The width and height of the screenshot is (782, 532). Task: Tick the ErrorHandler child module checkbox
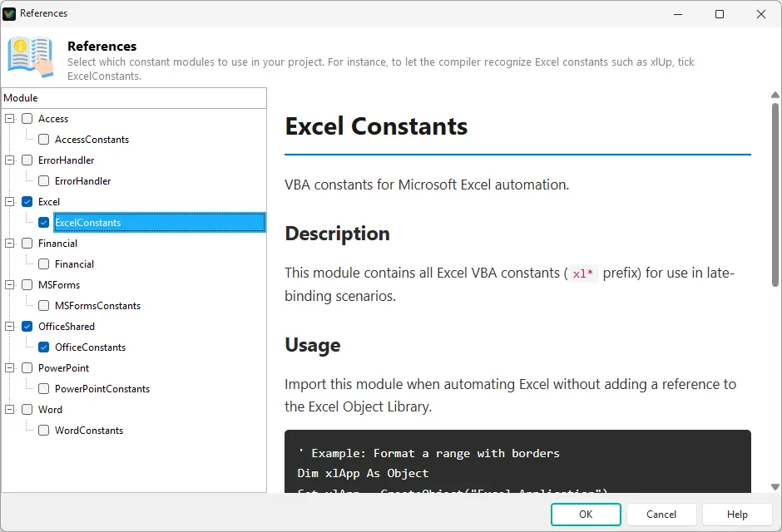tap(44, 181)
